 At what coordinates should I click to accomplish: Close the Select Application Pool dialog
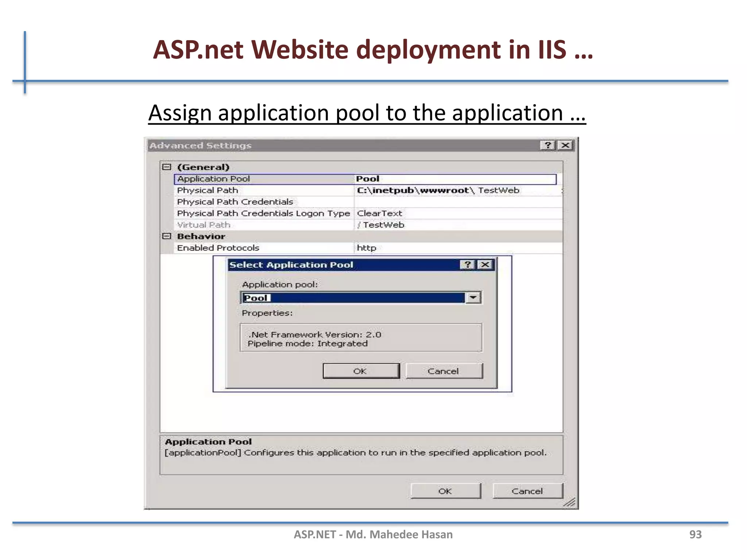tap(485, 265)
